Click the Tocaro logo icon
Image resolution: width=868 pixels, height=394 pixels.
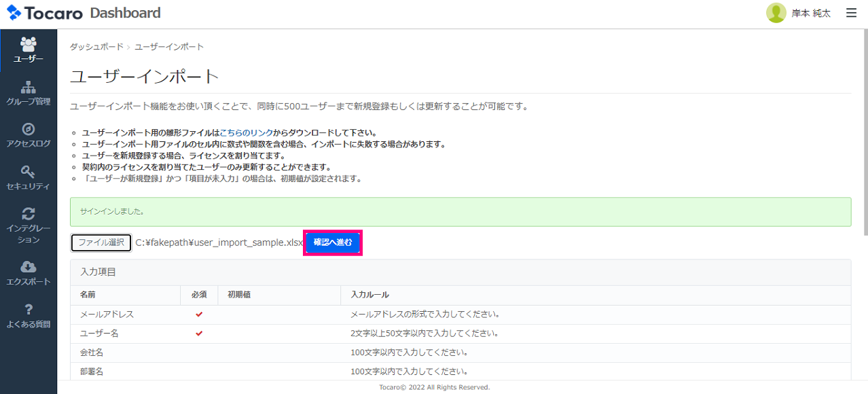point(14,13)
